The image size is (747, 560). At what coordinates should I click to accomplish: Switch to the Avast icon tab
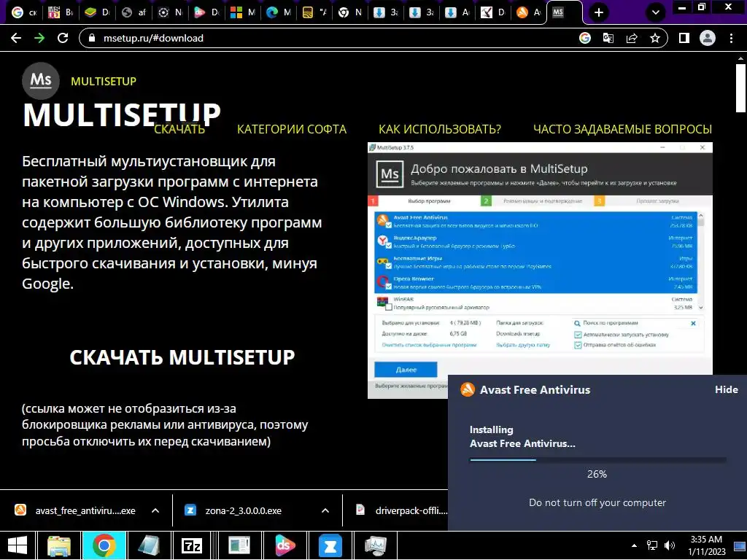(x=528, y=12)
